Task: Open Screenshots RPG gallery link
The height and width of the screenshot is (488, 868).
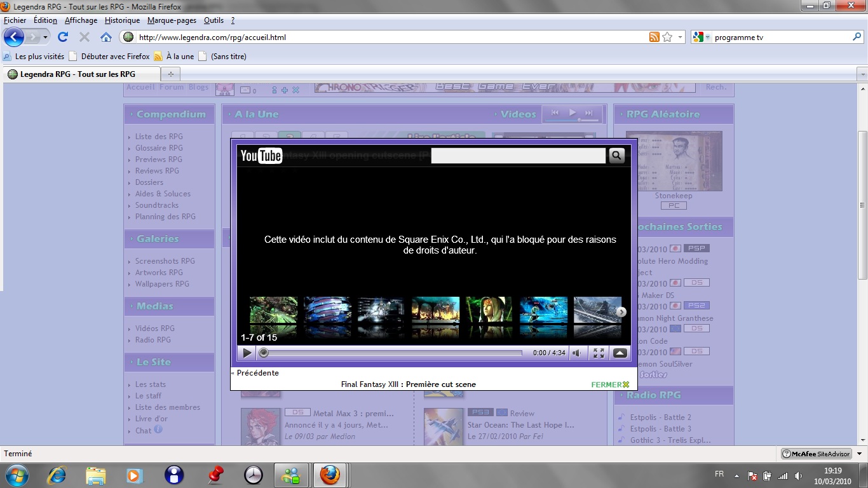Action: tap(165, 261)
